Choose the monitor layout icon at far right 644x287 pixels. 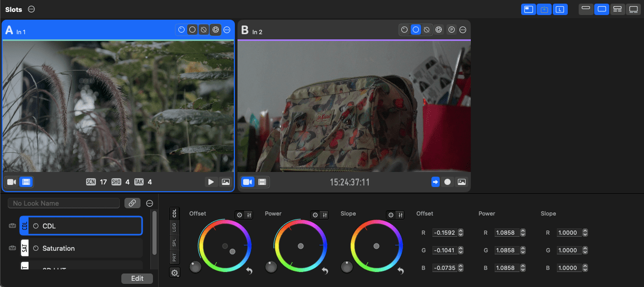(633, 9)
